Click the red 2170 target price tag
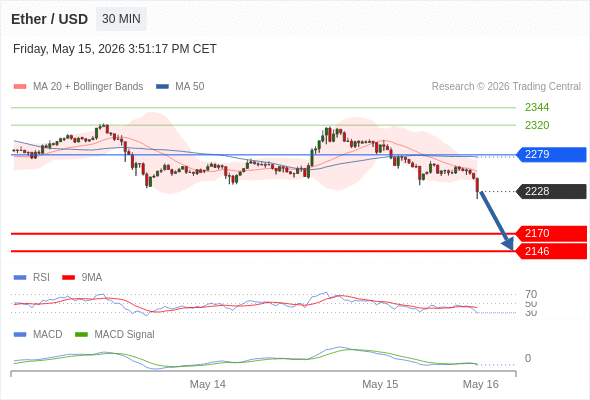This screenshot has height=400, width=590. click(x=551, y=233)
